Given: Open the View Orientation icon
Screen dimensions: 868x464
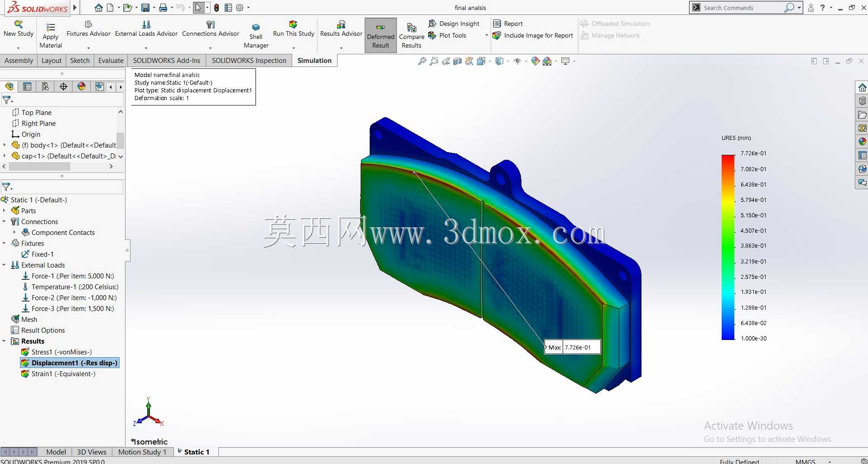Looking at the screenshot, I should point(481,61).
